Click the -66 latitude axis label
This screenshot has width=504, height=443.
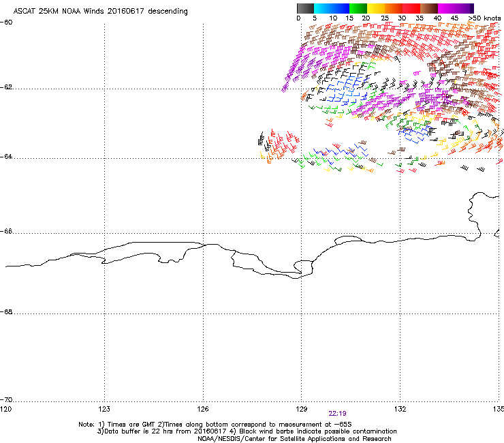point(6,232)
